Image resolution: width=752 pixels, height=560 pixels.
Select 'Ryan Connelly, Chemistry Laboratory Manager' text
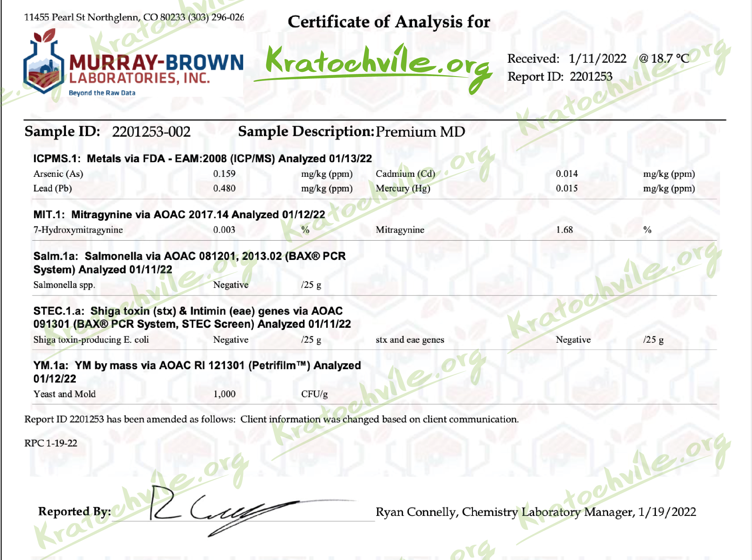505,512
